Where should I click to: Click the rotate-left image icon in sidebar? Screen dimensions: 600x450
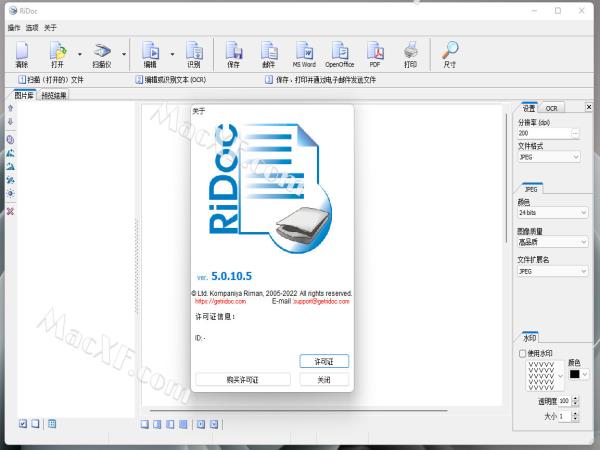pos(10,153)
